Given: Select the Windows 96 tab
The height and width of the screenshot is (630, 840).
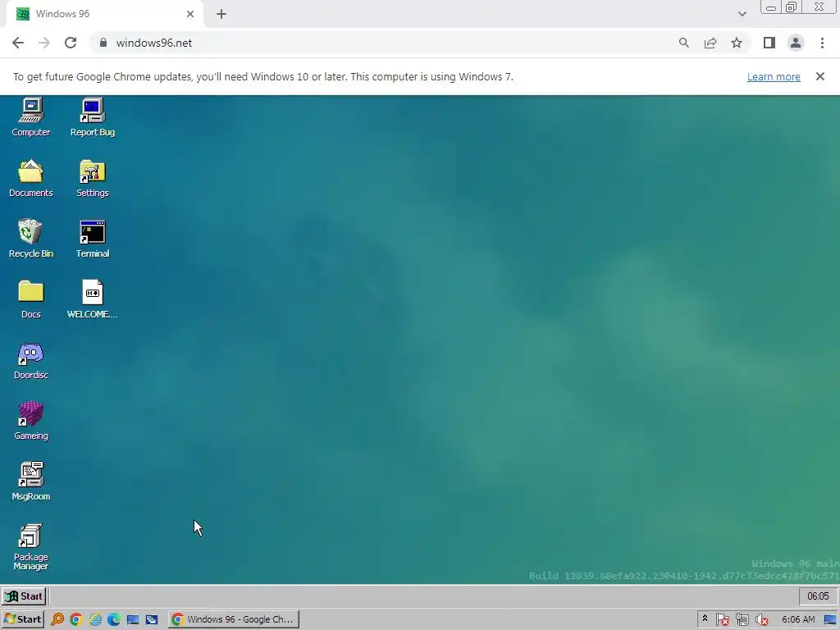Looking at the screenshot, I should pos(104,14).
